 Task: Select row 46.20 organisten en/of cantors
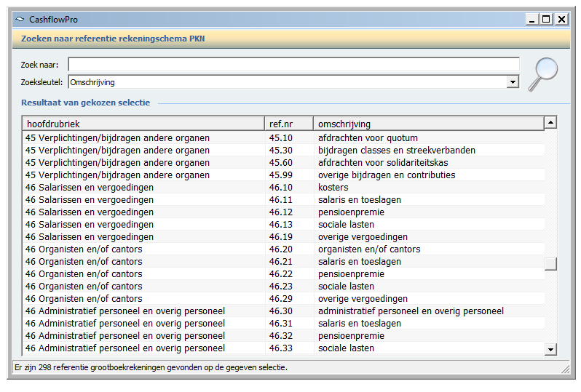[283, 249]
